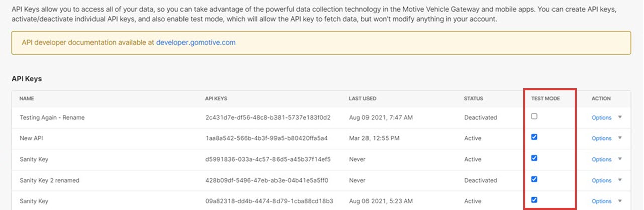Toggle test mode for Sanity Key 2 renamed
The width and height of the screenshot is (644, 210).
pos(534,179)
